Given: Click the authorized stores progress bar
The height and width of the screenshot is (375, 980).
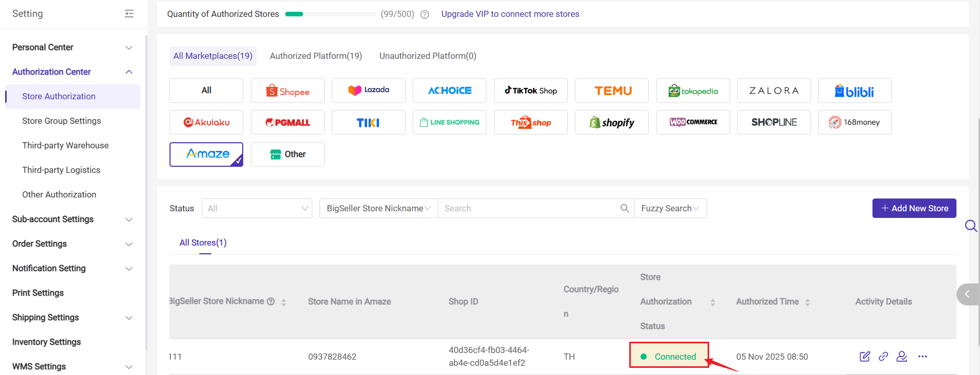Looking at the screenshot, I should 330,14.
